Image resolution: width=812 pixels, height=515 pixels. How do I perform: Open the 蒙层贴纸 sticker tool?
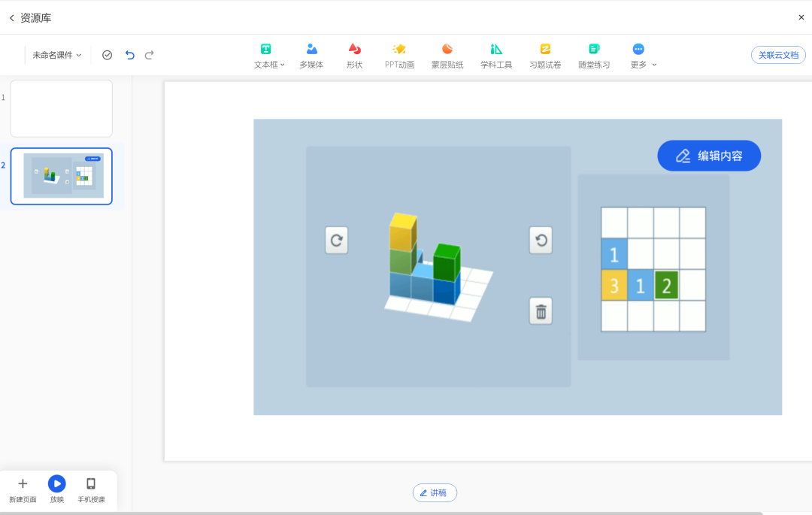pos(447,56)
